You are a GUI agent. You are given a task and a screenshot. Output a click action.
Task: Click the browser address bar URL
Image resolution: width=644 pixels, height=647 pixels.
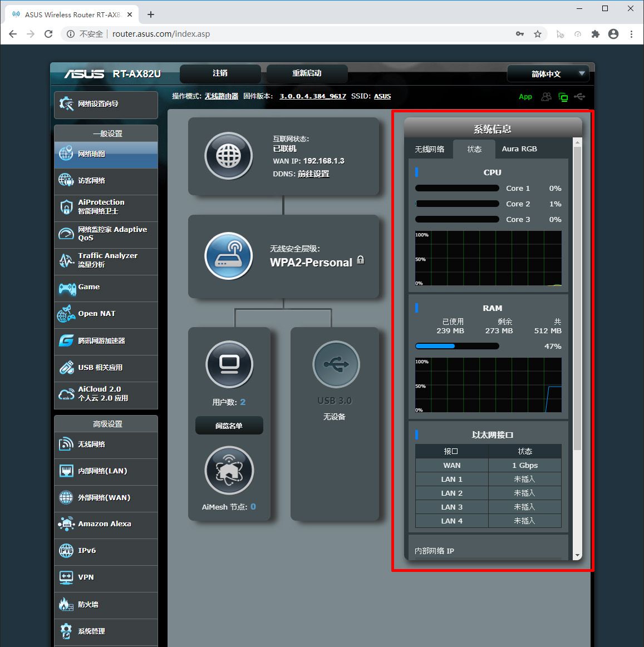161,34
